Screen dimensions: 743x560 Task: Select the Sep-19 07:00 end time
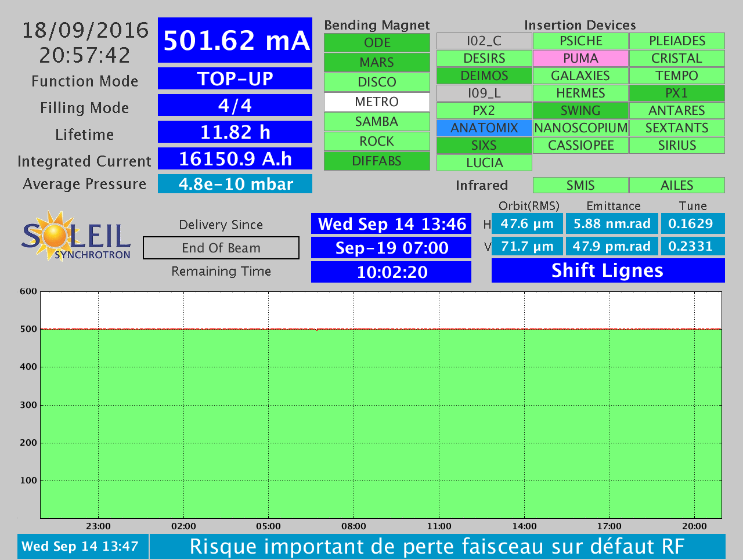(x=391, y=248)
